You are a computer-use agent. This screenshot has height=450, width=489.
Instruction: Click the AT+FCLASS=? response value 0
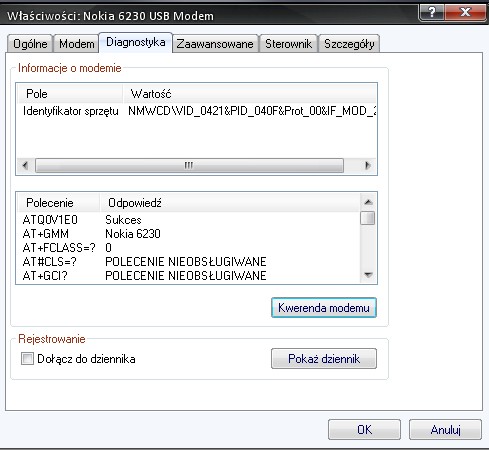pyautogui.click(x=108, y=248)
